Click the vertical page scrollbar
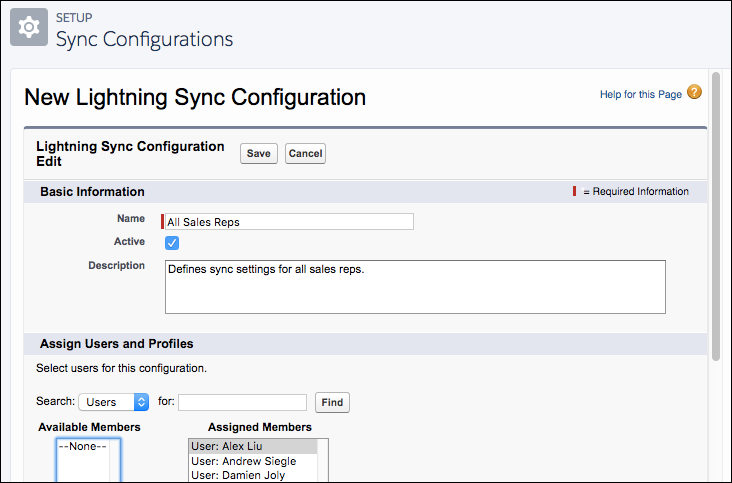732x483 pixels. (x=716, y=216)
